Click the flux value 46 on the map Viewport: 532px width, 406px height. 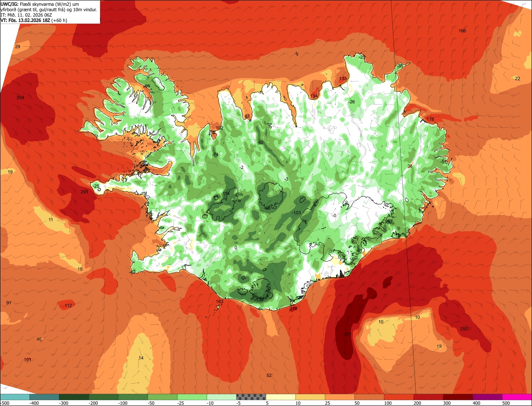39,339
